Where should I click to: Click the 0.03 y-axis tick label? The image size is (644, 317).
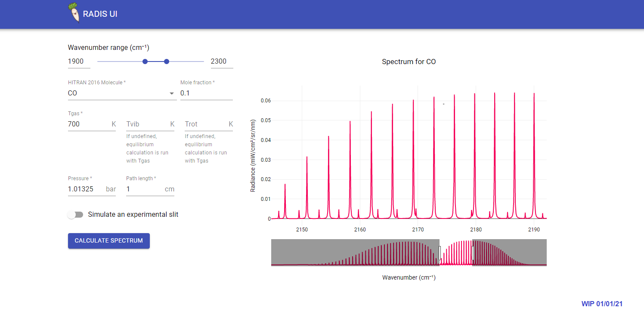[266, 160]
